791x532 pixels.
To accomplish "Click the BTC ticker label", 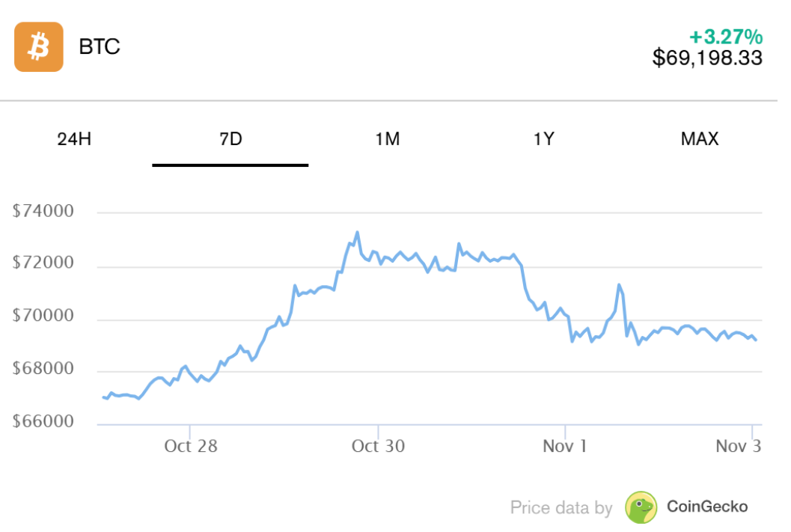I will point(101,47).
